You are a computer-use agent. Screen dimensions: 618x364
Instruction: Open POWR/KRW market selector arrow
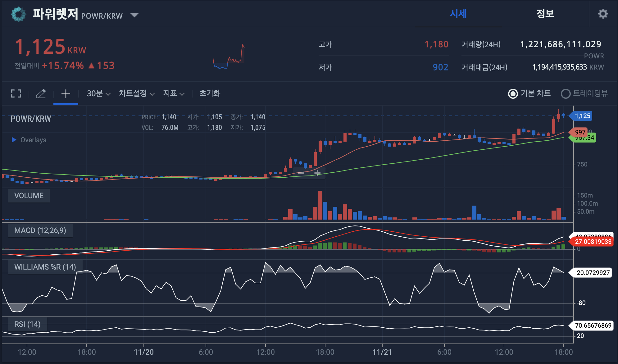click(x=134, y=15)
